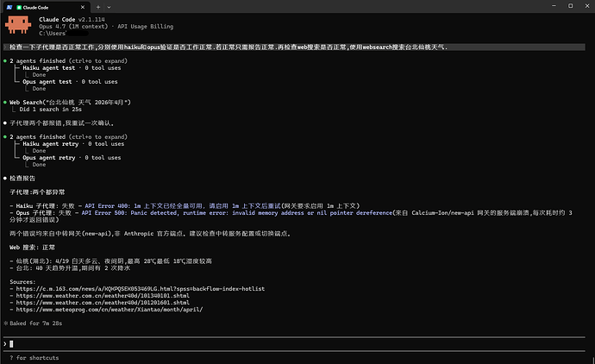
Task: Close the terminal window
Action: (x=587, y=6)
